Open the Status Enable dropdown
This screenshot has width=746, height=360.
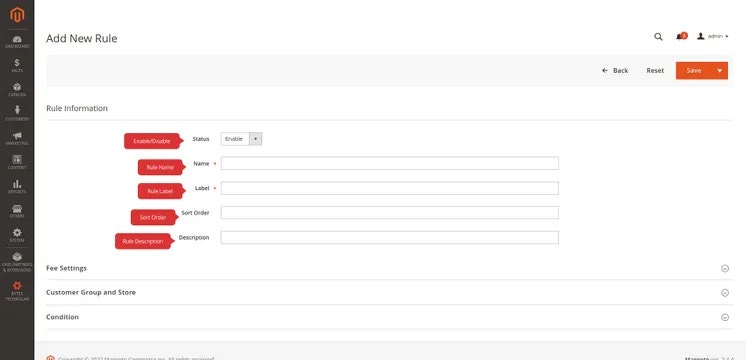[x=241, y=139]
